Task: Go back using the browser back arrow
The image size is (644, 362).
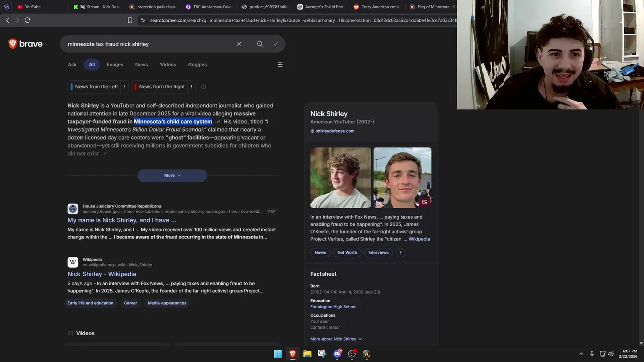Action: [x=7, y=20]
